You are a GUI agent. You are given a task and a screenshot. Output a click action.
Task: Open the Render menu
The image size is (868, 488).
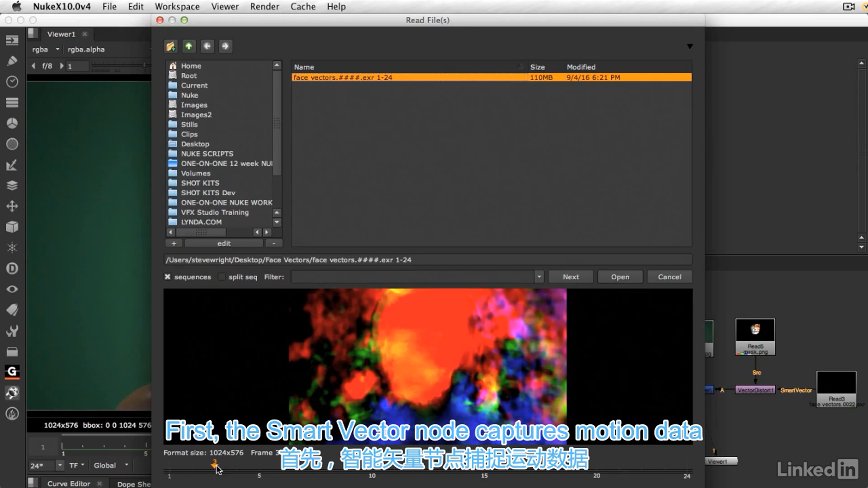click(x=264, y=6)
